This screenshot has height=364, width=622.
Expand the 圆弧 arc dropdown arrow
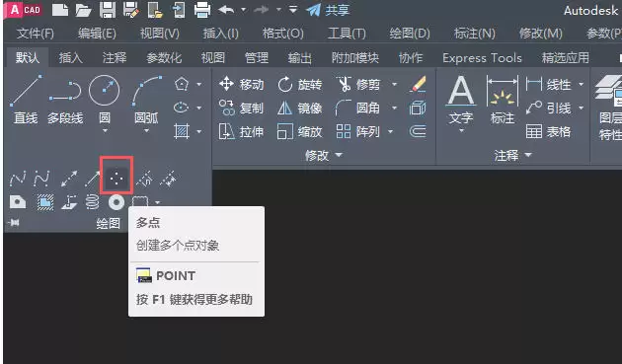pos(146,130)
